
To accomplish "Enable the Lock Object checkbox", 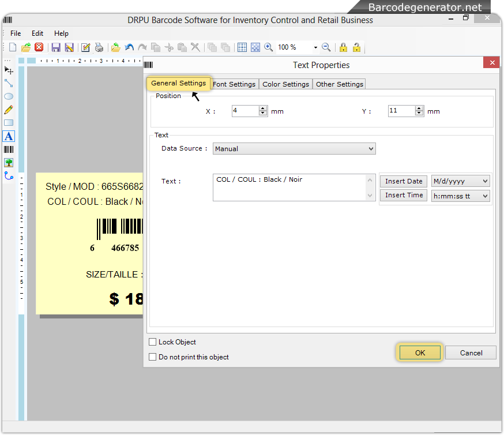I will point(153,342).
